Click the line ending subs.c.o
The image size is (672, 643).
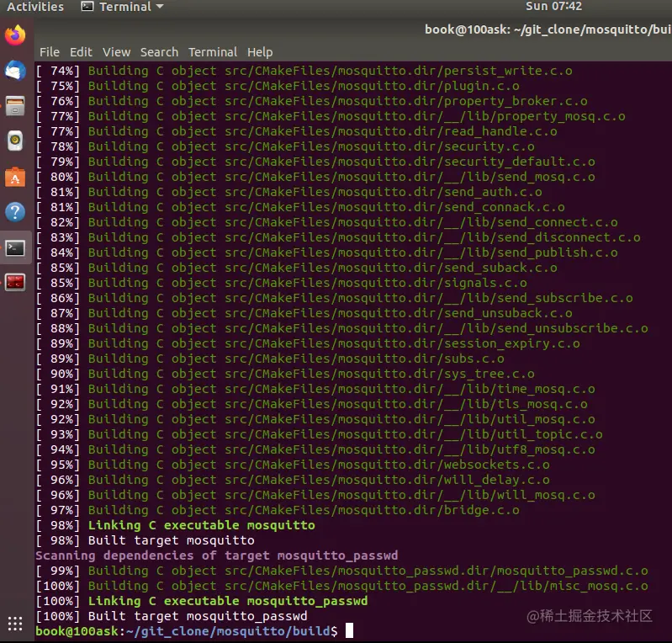[x=270, y=359]
